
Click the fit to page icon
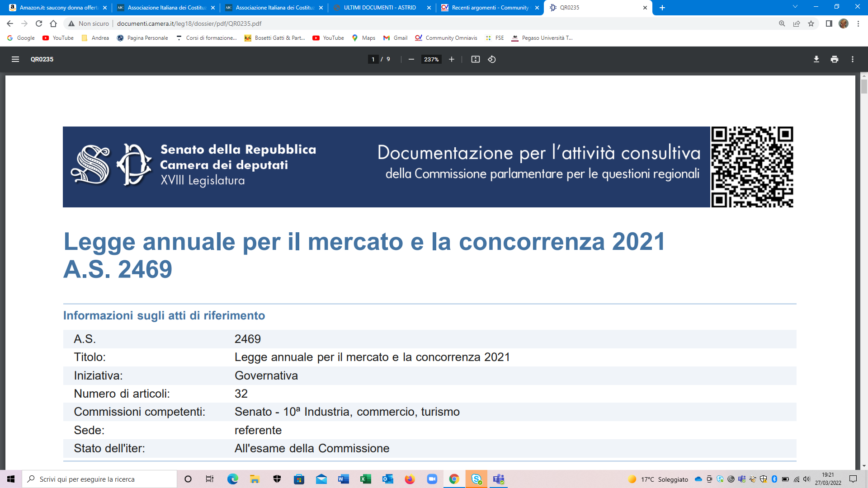coord(475,59)
